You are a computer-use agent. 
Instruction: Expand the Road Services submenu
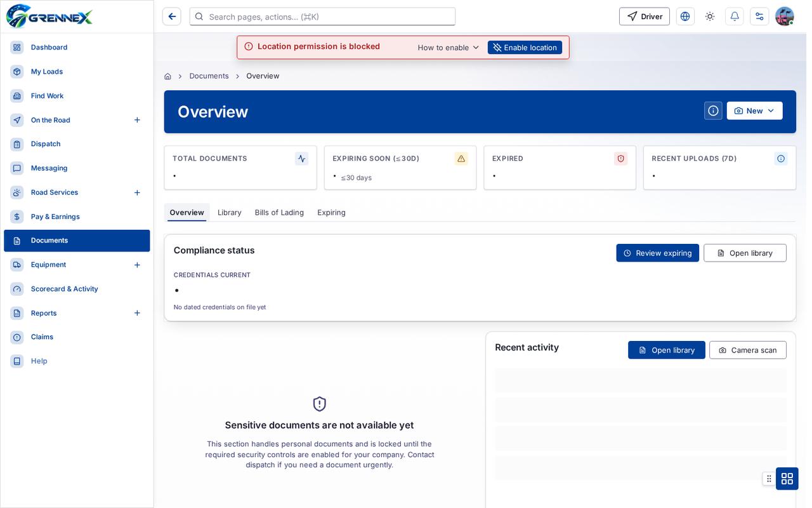(x=137, y=192)
